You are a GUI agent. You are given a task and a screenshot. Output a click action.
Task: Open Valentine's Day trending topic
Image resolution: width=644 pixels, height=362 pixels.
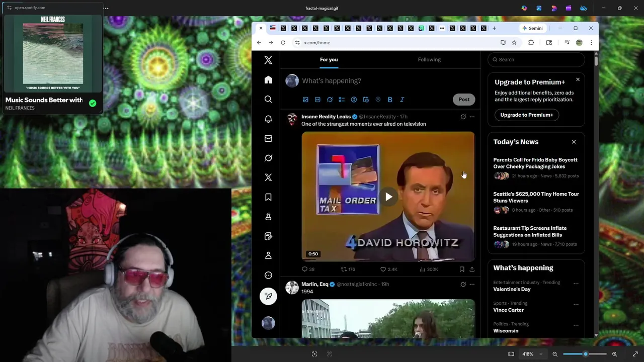[x=512, y=289]
